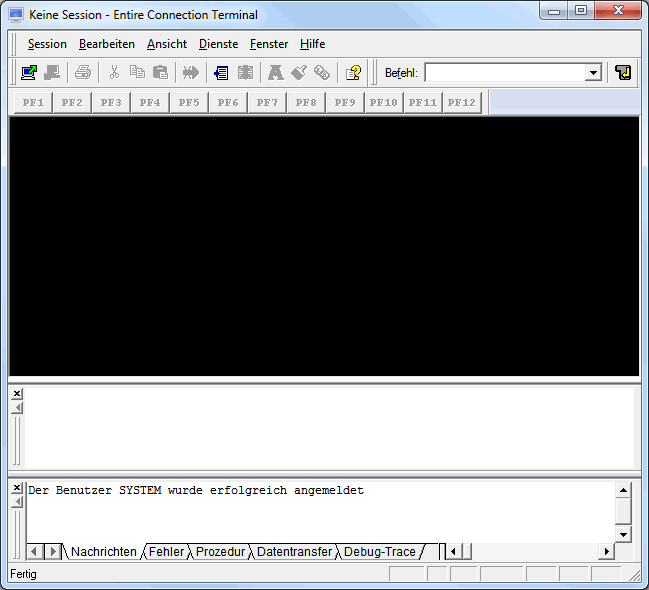Click the printer icon in toolbar

pos(83,72)
